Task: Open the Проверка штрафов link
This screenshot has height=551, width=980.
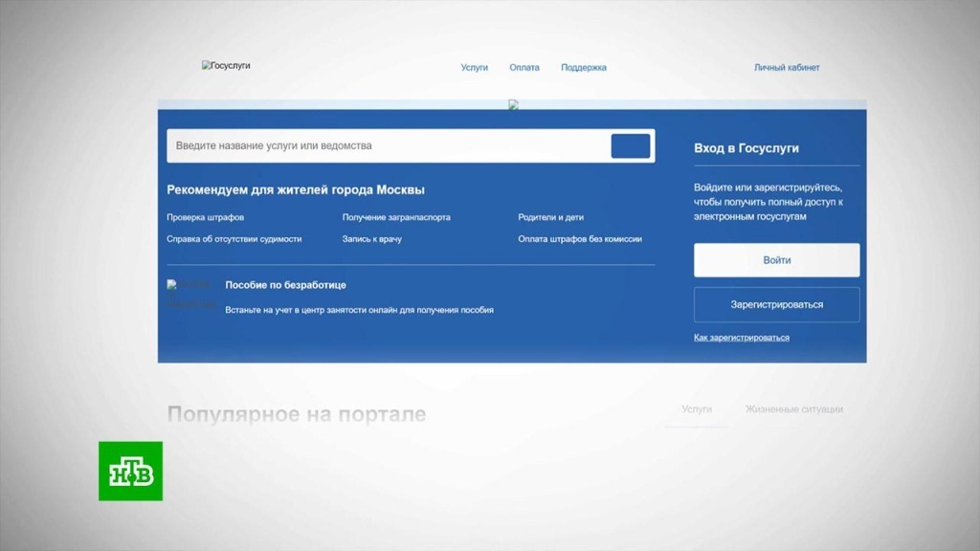Action: pos(206,217)
